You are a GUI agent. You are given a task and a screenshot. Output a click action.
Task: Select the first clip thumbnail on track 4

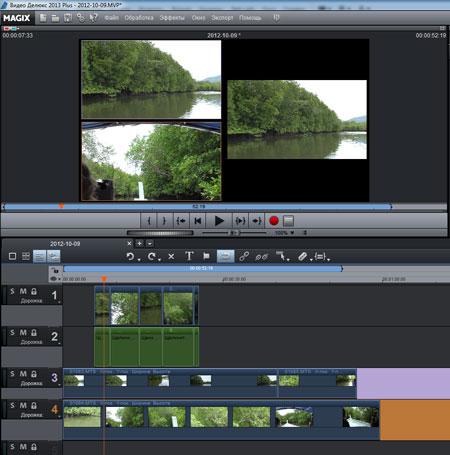click(x=82, y=417)
